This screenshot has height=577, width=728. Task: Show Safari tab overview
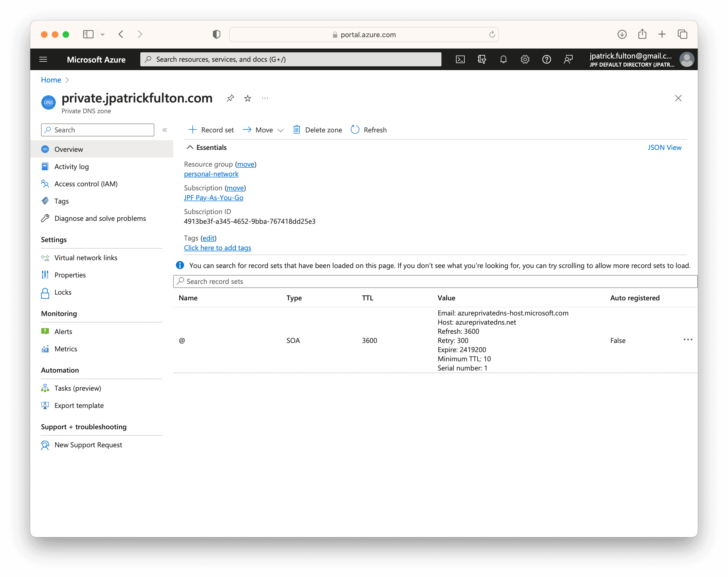pyautogui.click(x=682, y=34)
